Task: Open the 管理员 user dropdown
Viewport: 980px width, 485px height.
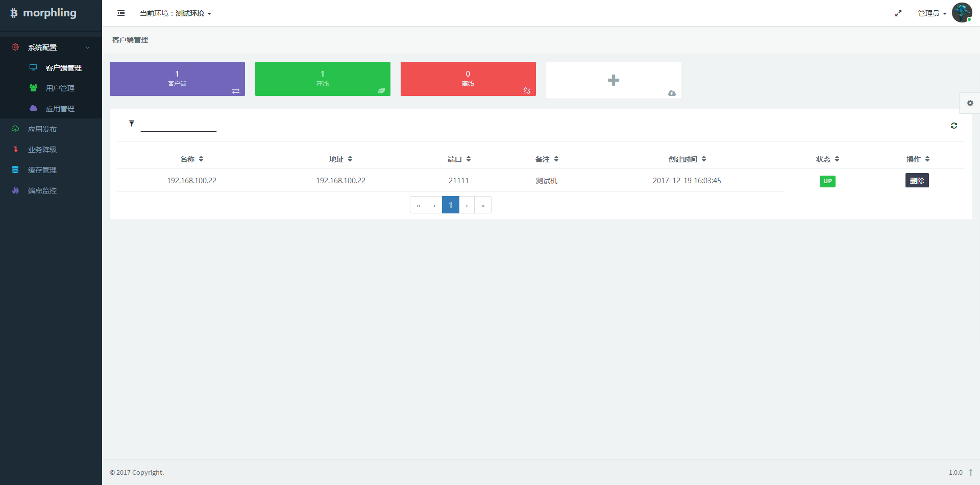Action: click(x=932, y=13)
